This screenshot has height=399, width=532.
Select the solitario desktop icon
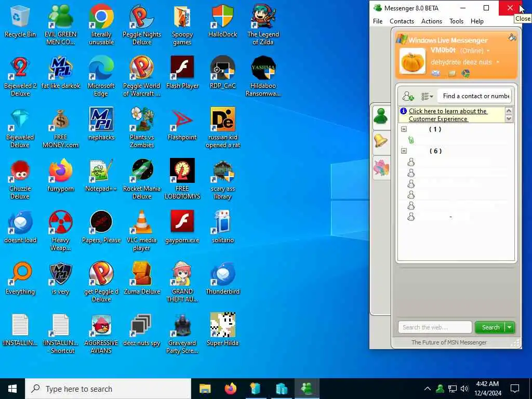click(222, 227)
